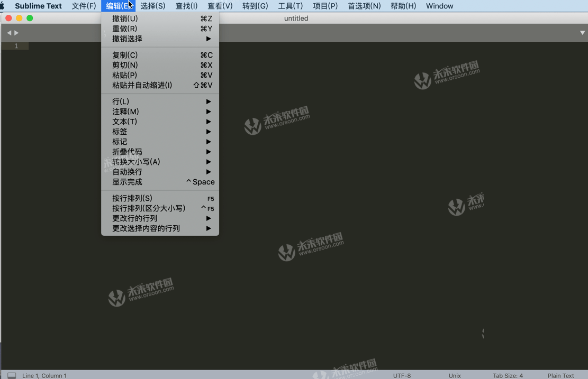Expand the 文本(T) submenu
The height and width of the screenshot is (379, 588).
click(160, 122)
